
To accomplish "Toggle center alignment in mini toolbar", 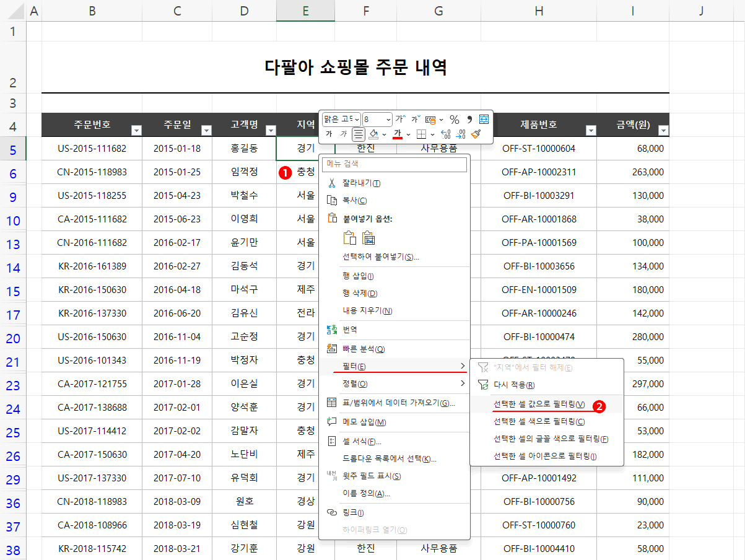I will coord(359,134).
